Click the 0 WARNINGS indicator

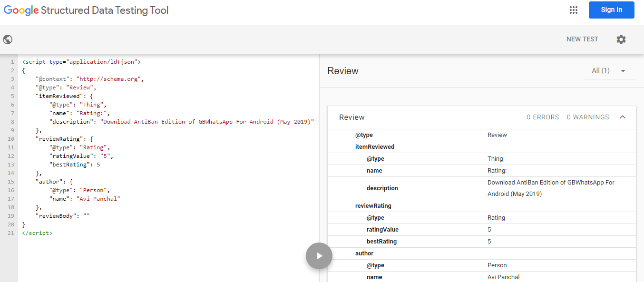(x=587, y=117)
